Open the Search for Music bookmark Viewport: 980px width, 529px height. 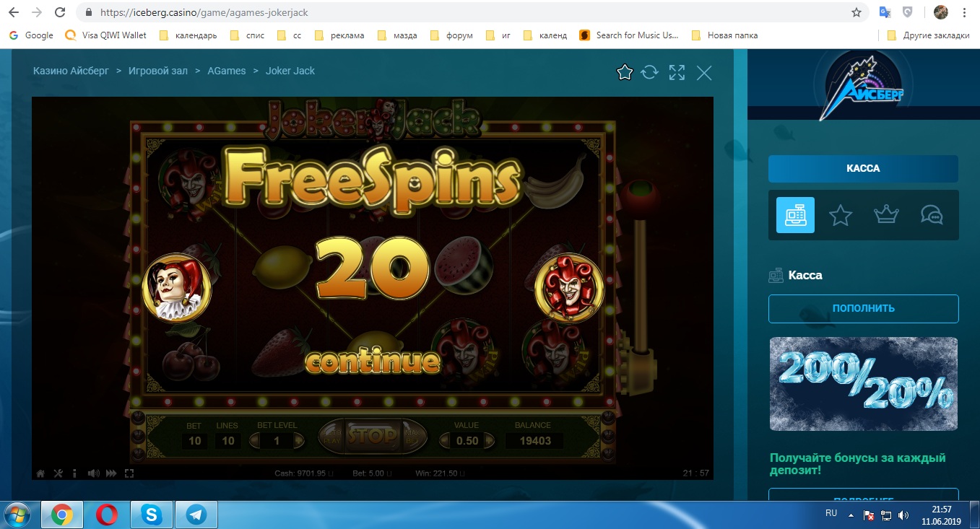pos(629,35)
